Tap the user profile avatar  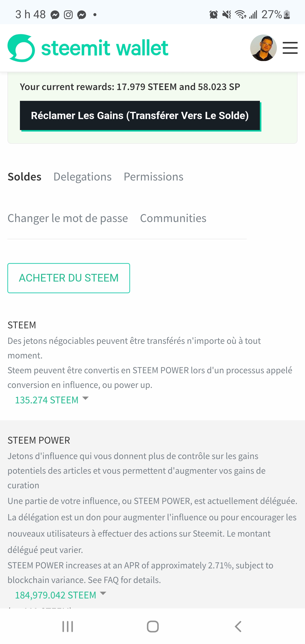coord(263,48)
